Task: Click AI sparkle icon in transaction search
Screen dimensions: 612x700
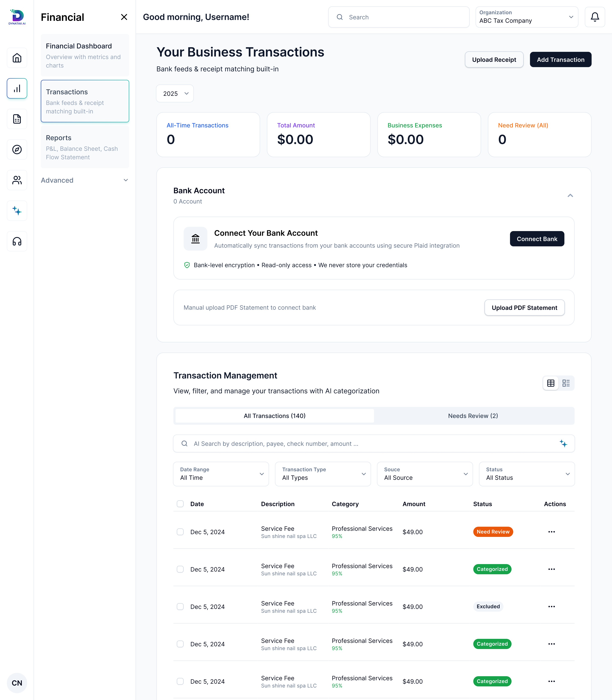Action: coord(563,443)
